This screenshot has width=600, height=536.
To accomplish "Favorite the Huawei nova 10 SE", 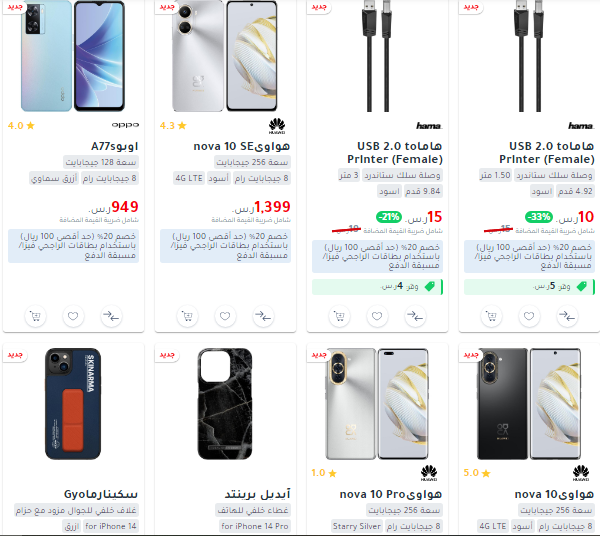I will [225, 316].
